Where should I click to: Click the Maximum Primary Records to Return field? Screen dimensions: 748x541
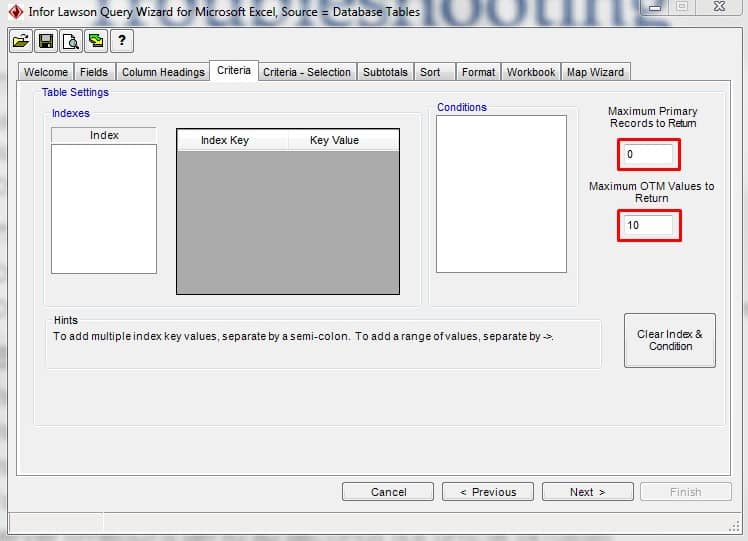tap(649, 155)
